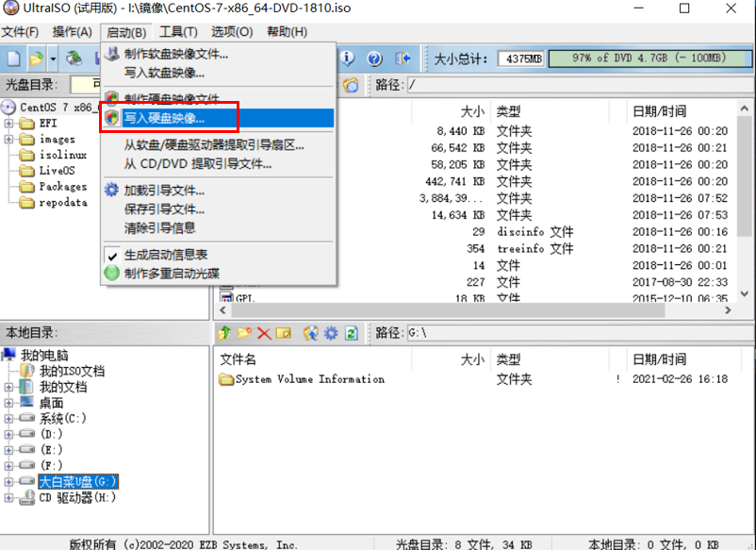This screenshot has width=756, height=550.
Task: Open the 选项(O) menu
Action: [x=232, y=32]
